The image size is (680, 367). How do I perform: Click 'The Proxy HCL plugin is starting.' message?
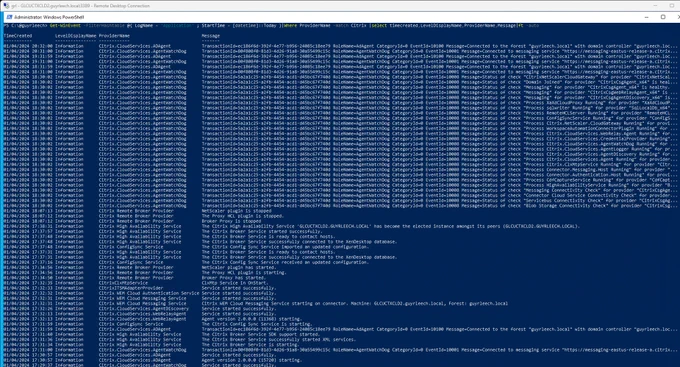244,273
